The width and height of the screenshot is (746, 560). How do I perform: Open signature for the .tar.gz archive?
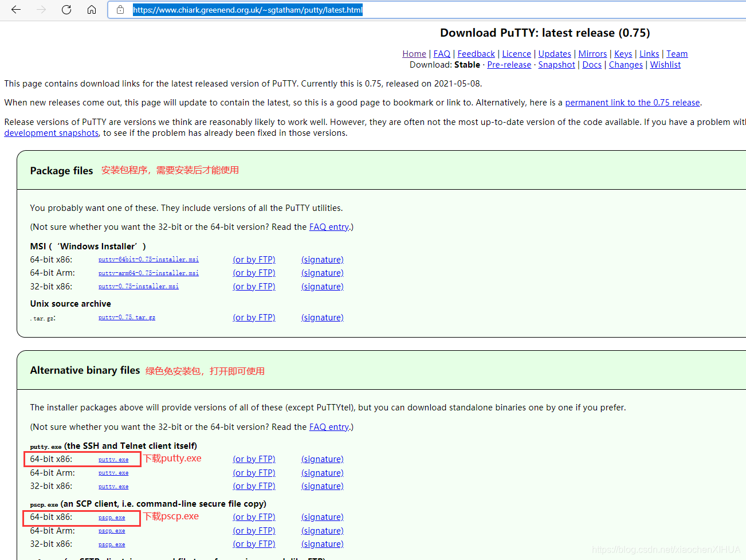pyautogui.click(x=323, y=318)
